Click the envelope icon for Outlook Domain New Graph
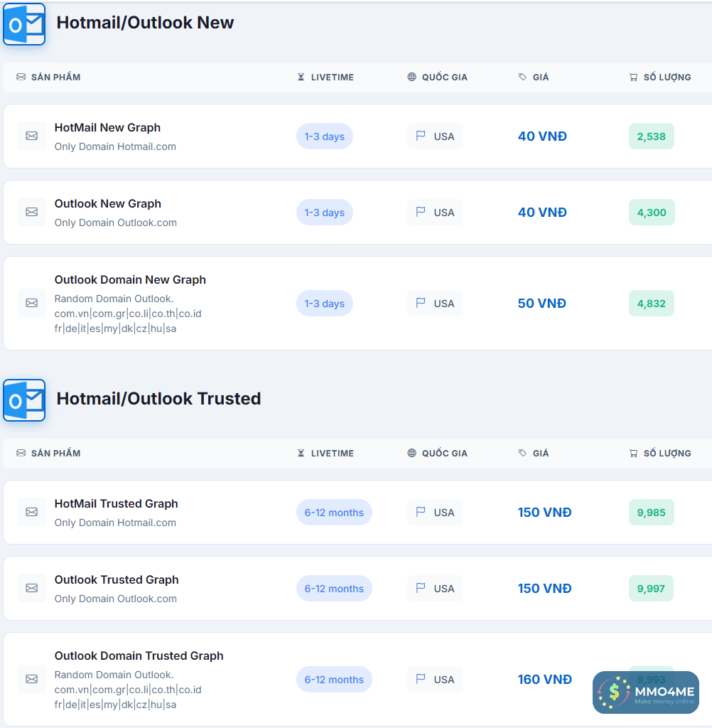The image size is (712, 728). (32, 303)
